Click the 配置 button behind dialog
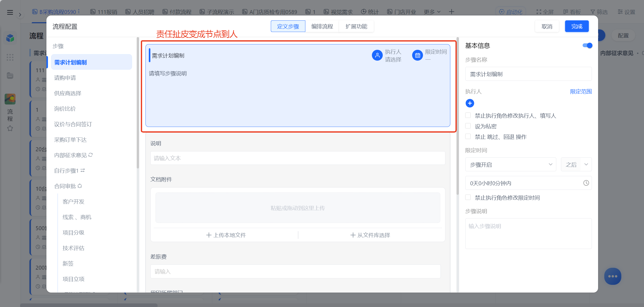644x307 pixels. coord(623,36)
